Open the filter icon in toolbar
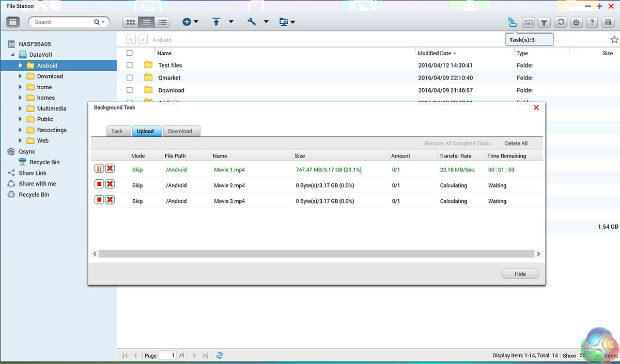The height and width of the screenshot is (364, 620). pyautogui.click(x=544, y=22)
